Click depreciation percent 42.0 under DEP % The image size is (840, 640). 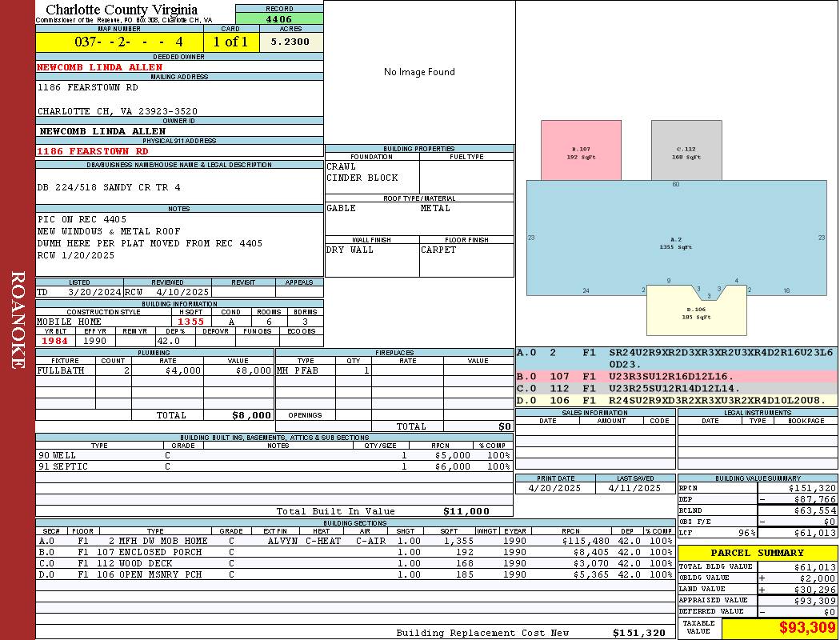coord(168,341)
